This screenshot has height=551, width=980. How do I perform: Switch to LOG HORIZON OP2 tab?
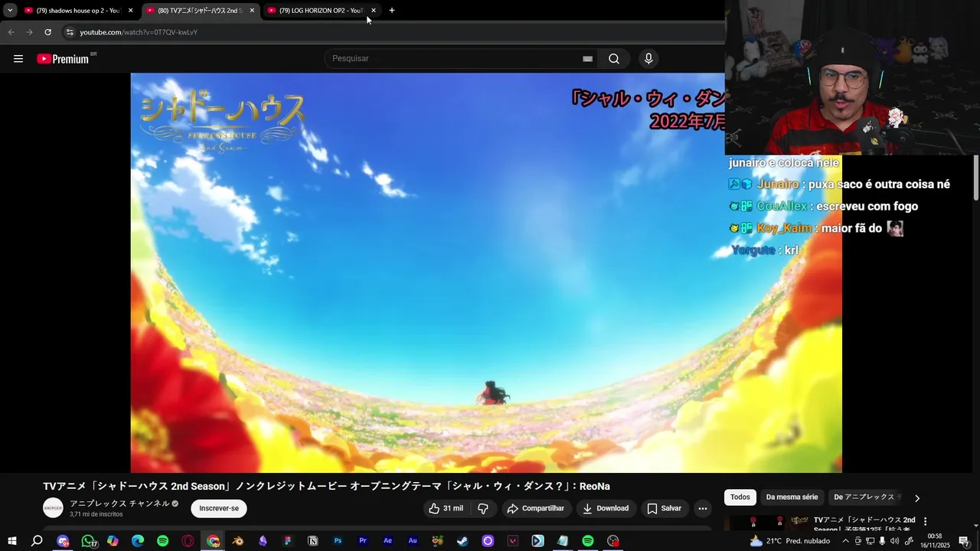click(x=322, y=11)
